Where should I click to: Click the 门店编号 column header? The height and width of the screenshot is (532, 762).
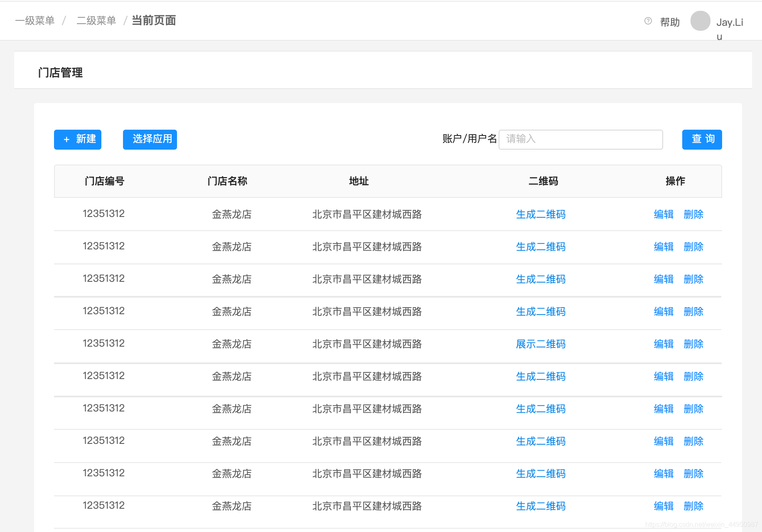point(105,181)
